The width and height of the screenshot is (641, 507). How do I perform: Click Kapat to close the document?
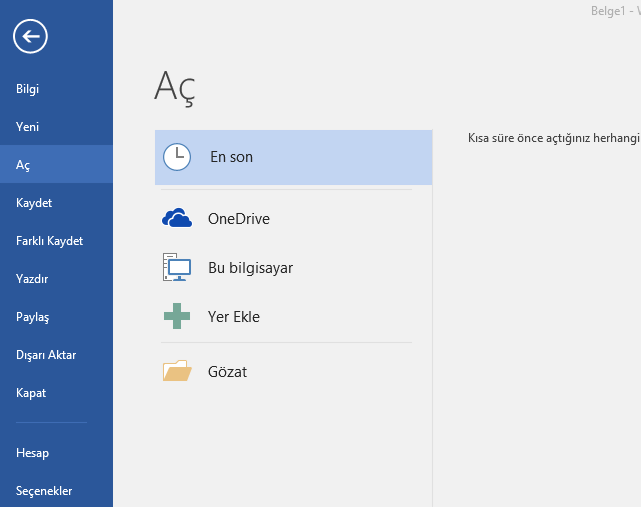point(31,393)
